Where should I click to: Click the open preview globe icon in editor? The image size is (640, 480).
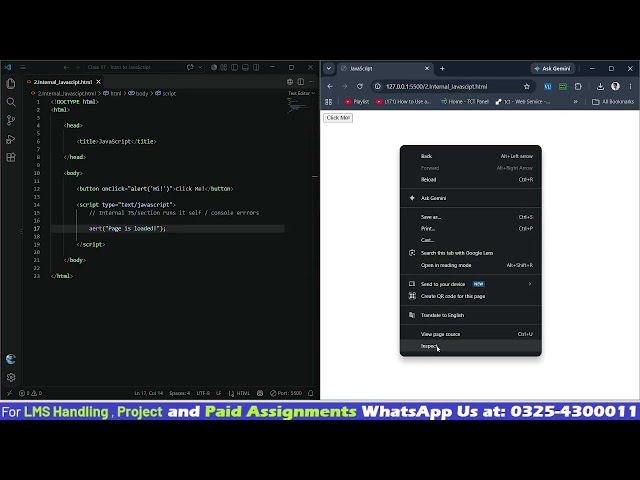(x=290, y=82)
